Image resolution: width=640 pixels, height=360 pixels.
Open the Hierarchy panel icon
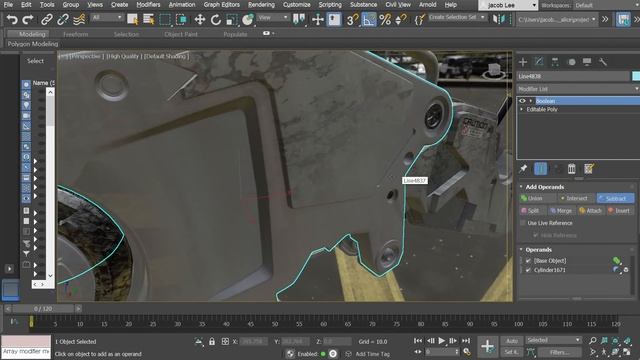coord(555,62)
